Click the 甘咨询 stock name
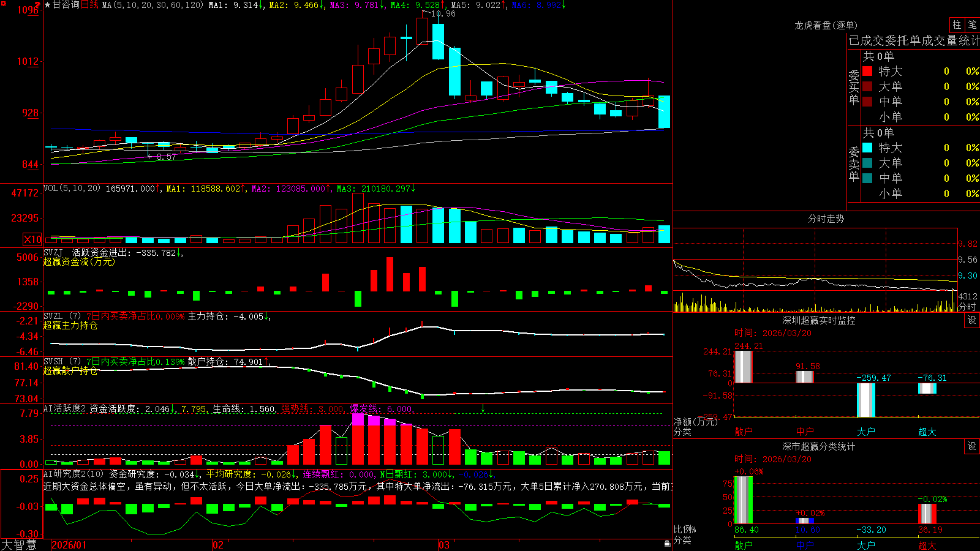 [x=66, y=5]
